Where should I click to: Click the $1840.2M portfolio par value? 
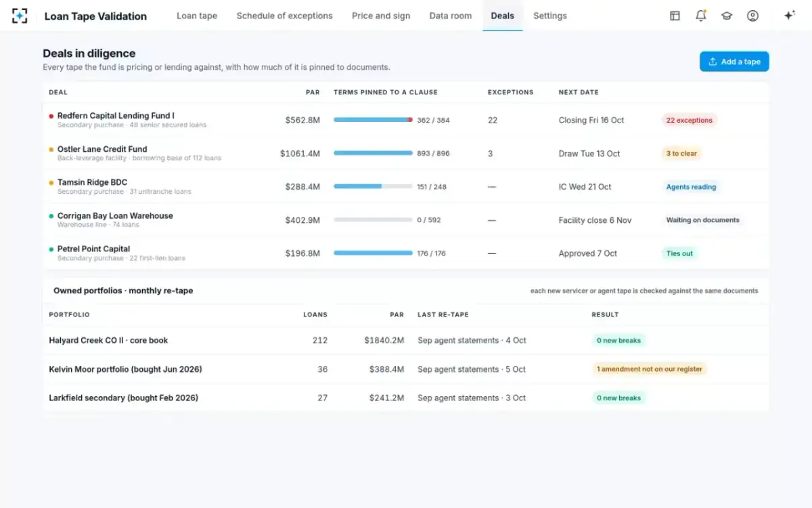(x=384, y=340)
